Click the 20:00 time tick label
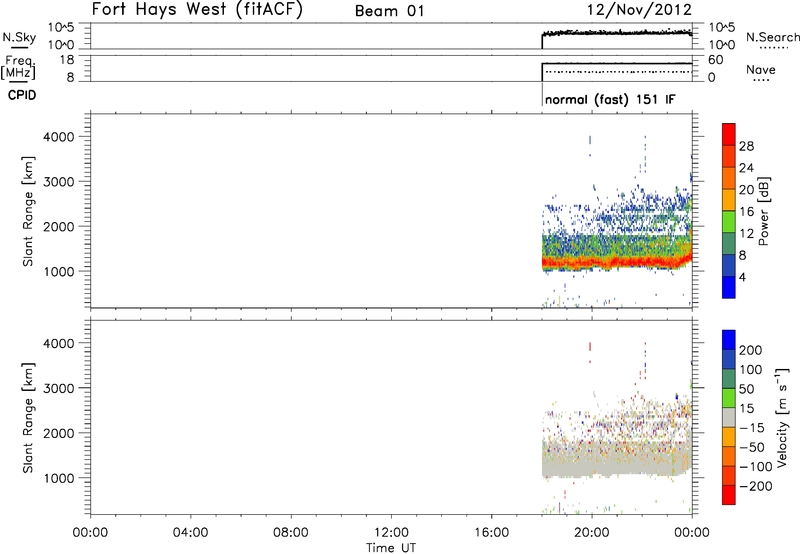This screenshot has height=554, width=800. 592,533
